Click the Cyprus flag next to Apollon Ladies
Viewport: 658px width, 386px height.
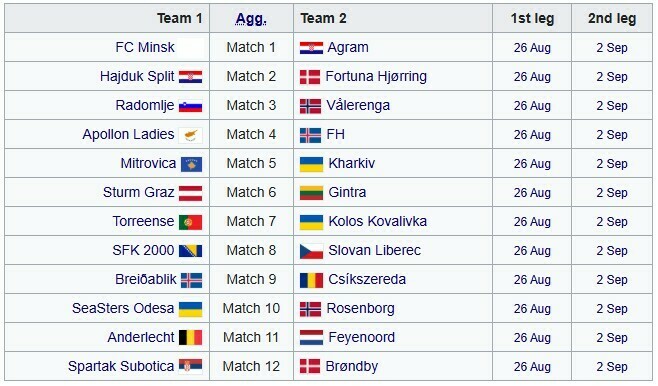pos(191,135)
